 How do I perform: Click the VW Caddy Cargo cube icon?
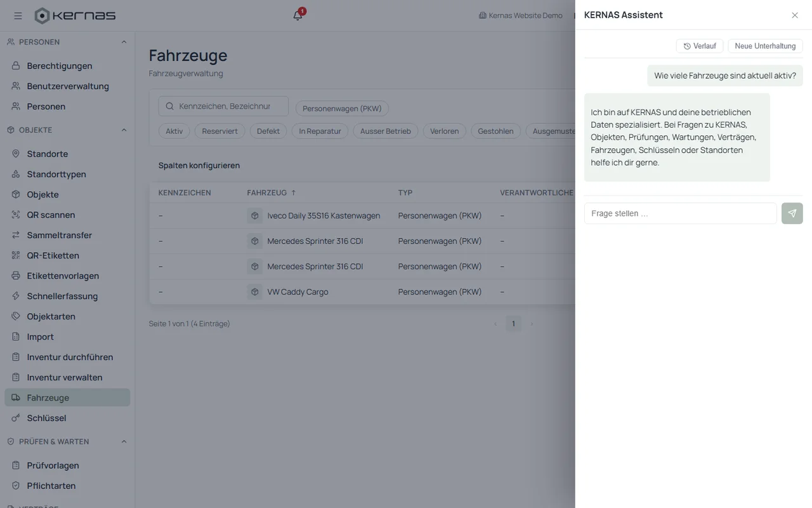coord(254,291)
